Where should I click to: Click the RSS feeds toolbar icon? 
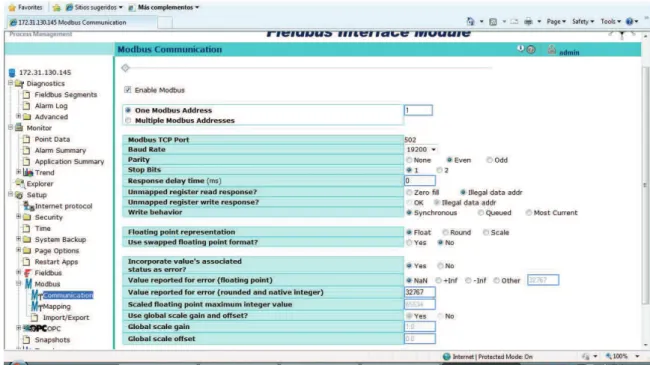493,22
